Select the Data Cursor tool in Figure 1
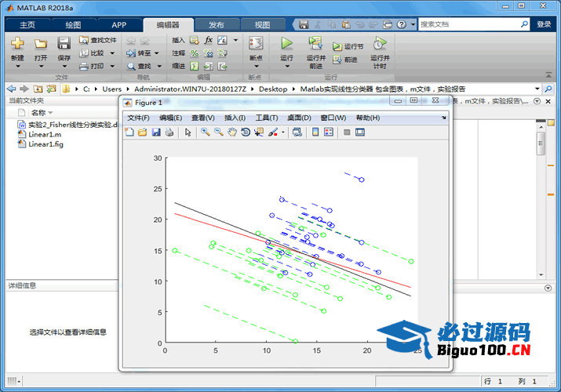Screen dimensions: 561x392 point(259,132)
